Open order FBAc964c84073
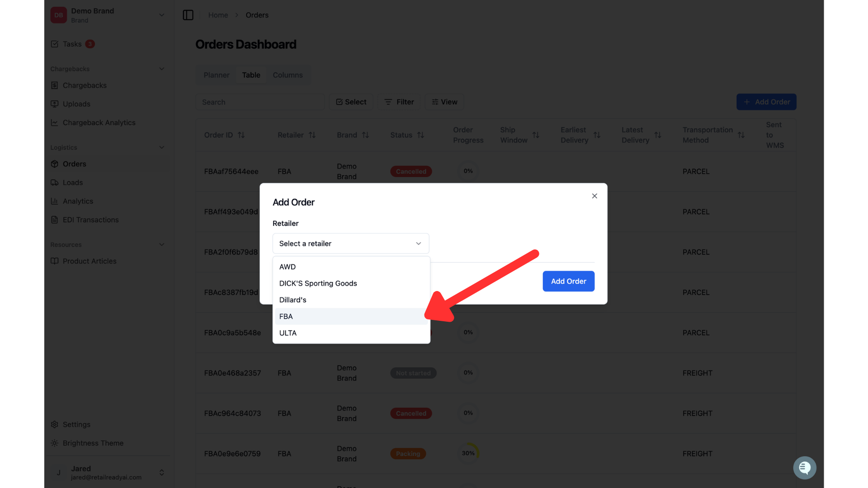Image resolution: width=868 pixels, height=488 pixels. [232, 413]
